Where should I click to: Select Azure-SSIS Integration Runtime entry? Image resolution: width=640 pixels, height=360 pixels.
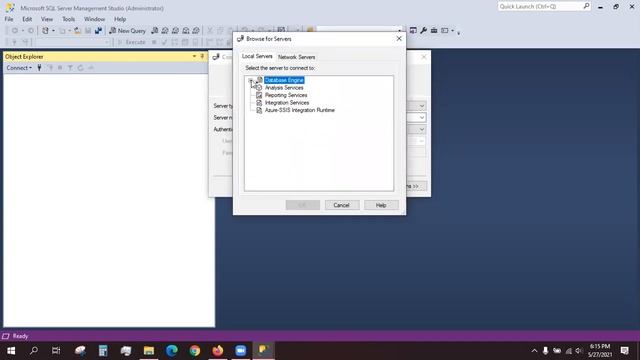coord(300,110)
